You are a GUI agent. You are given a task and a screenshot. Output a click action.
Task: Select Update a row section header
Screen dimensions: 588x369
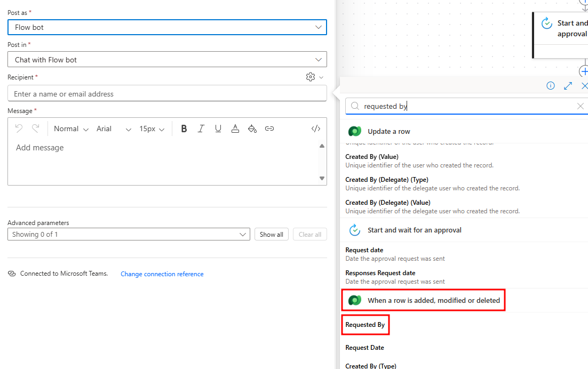coord(464,131)
